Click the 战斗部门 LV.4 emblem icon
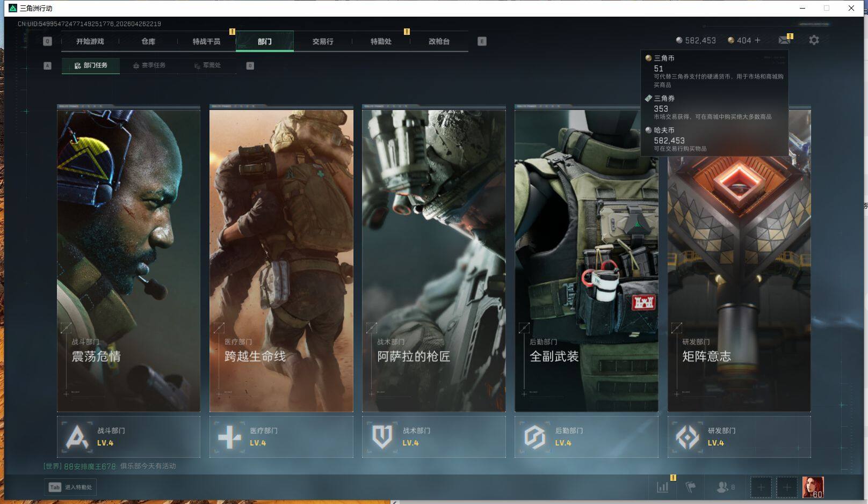The width and height of the screenshot is (868, 504). pyautogui.click(x=77, y=437)
